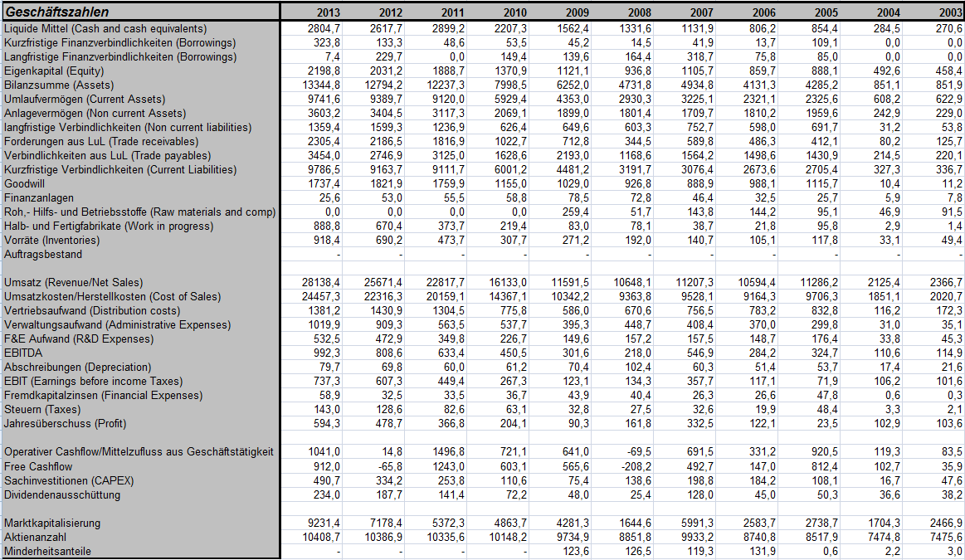Select the Aktienanzahl row label

[x=35, y=538]
